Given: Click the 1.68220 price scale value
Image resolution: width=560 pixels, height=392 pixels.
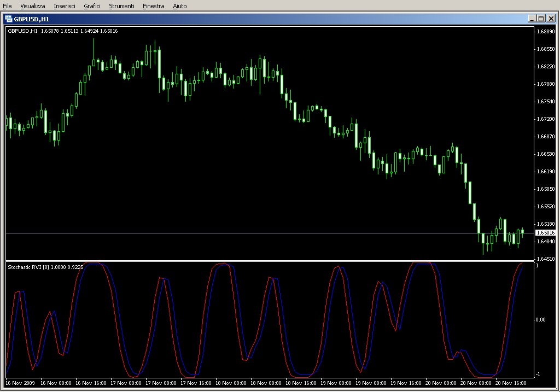Looking at the screenshot, I should 546,66.
